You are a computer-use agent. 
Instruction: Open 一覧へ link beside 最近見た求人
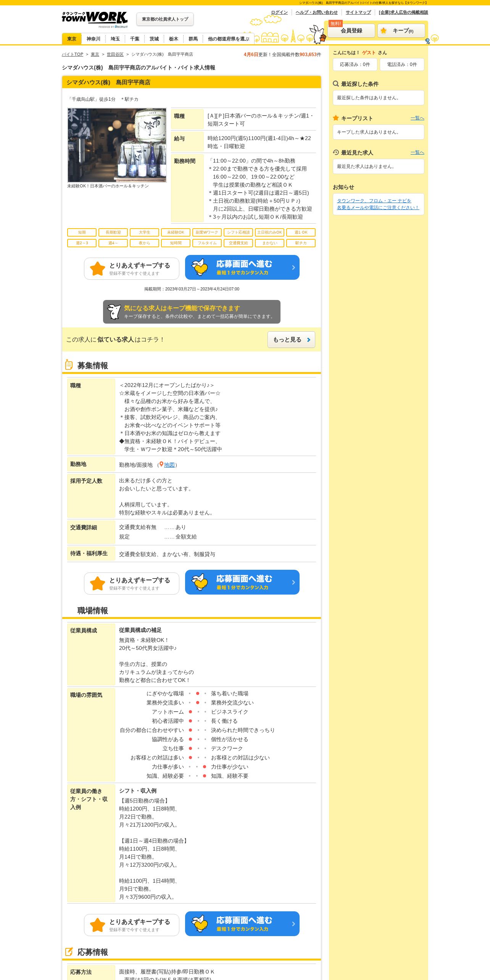[417, 153]
